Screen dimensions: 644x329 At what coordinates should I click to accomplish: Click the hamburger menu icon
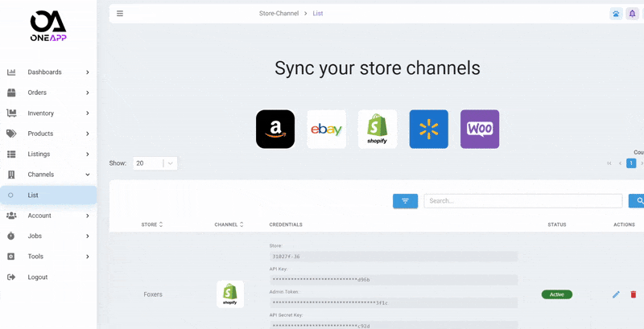[120, 14]
